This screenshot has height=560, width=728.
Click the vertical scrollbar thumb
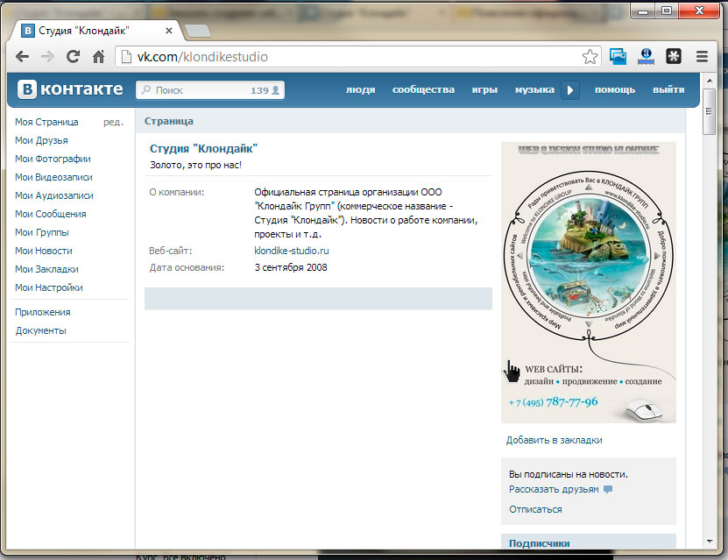(709, 111)
